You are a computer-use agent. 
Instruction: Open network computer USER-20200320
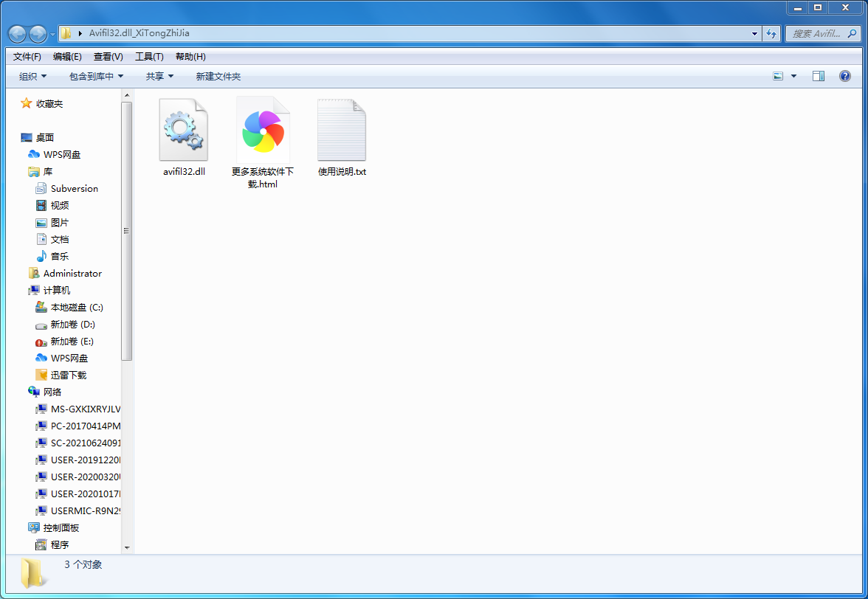point(78,477)
